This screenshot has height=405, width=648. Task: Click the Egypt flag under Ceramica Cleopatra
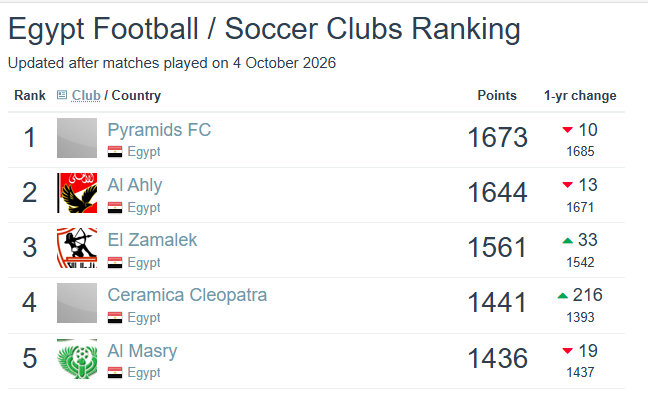pos(115,317)
